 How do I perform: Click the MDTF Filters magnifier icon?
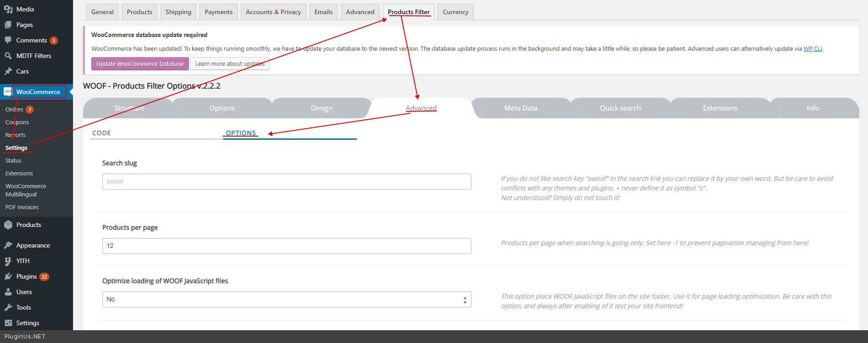pos(8,56)
